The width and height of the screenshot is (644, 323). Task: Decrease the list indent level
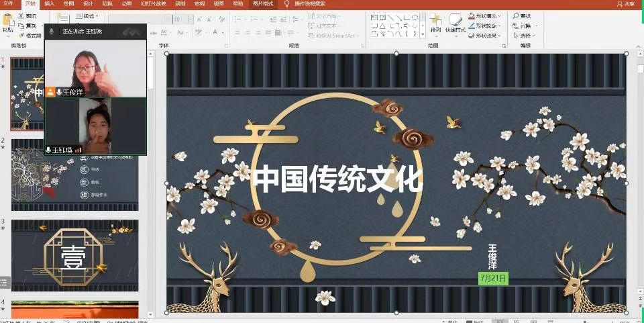pyautogui.click(x=274, y=19)
